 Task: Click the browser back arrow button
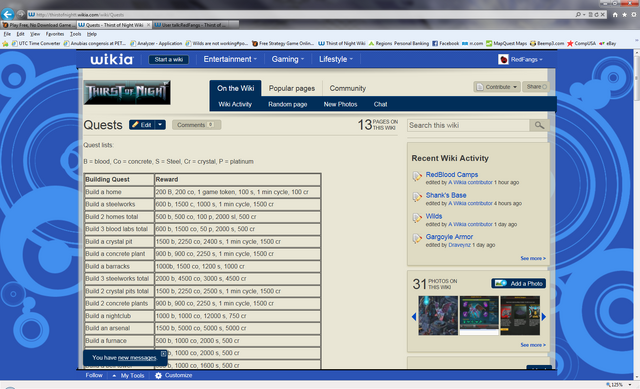(x=7, y=14)
